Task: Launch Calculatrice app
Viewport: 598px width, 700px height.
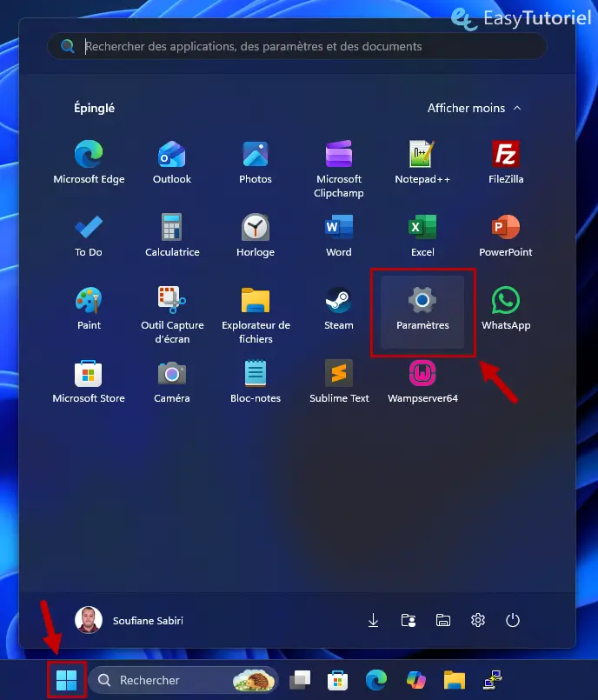Action: (x=172, y=236)
